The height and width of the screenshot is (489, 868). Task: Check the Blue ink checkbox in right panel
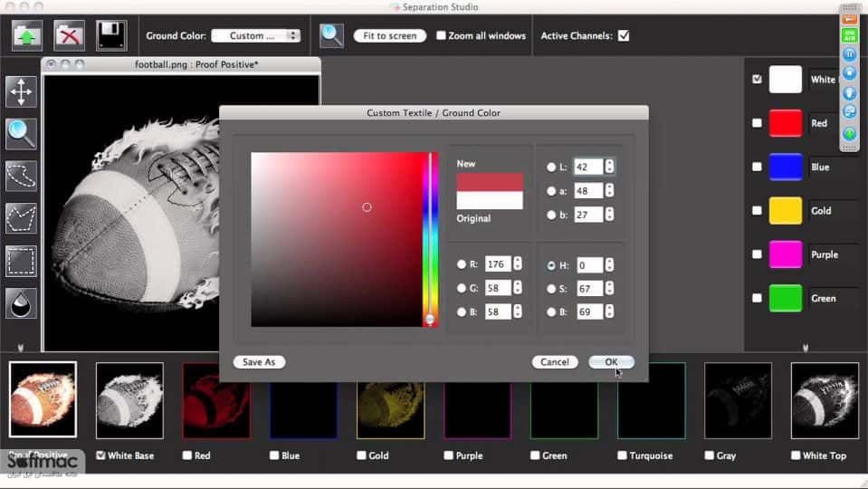(757, 167)
